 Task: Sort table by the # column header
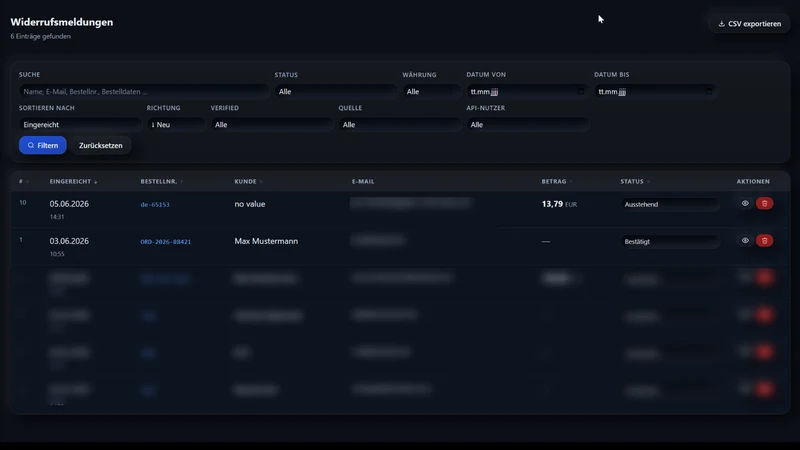[23, 181]
